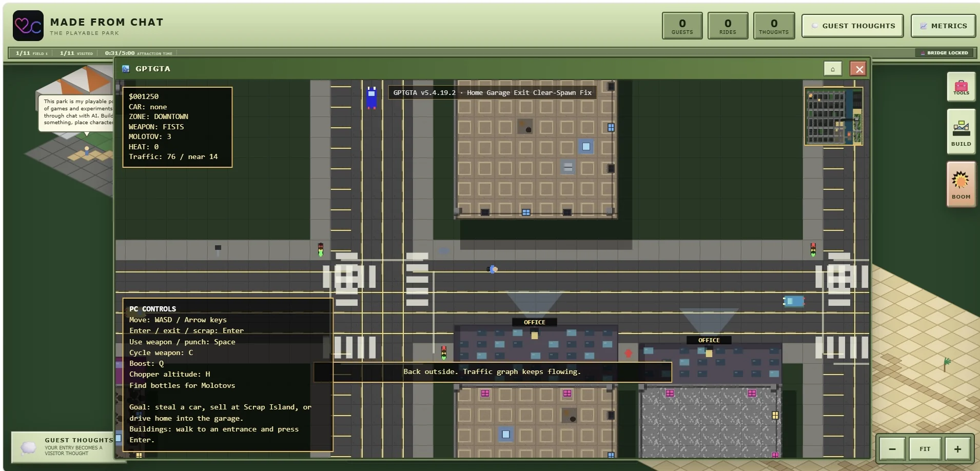Click 'ZONE: DOWNTOWN' in the HUD
Screen dimensions: 980x471
coord(159,116)
